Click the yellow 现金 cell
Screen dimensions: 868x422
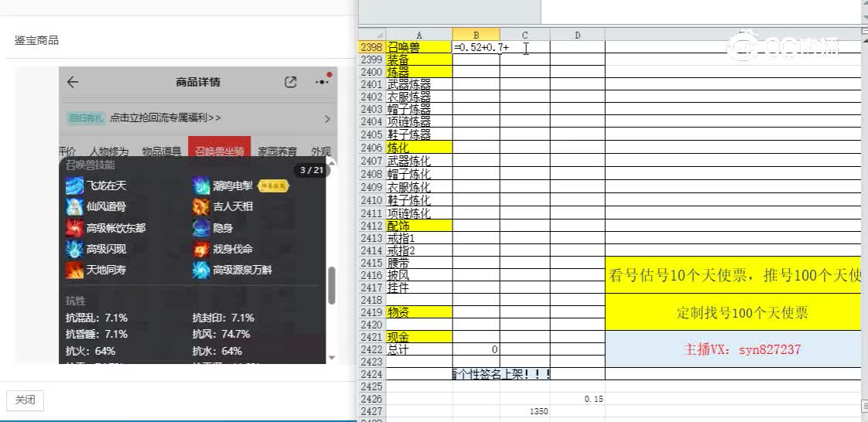point(419,337)
